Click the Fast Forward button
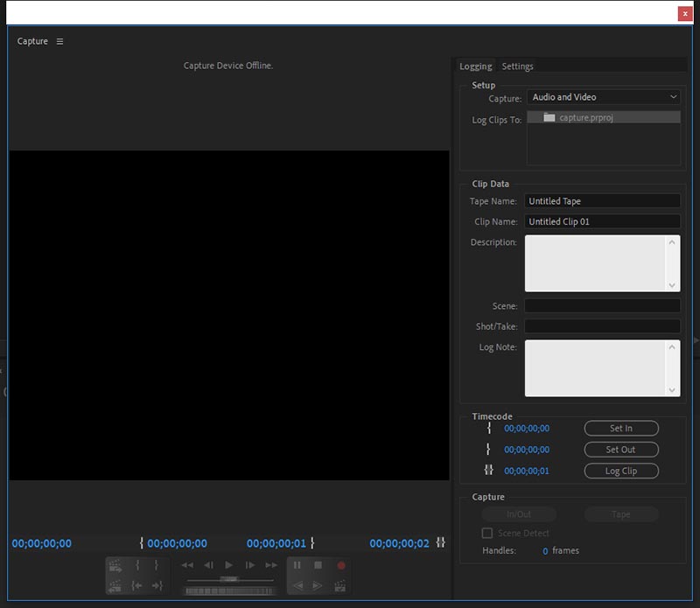This screenshot has height=608, width=700. pyautogui.click(x=271, y=566)
